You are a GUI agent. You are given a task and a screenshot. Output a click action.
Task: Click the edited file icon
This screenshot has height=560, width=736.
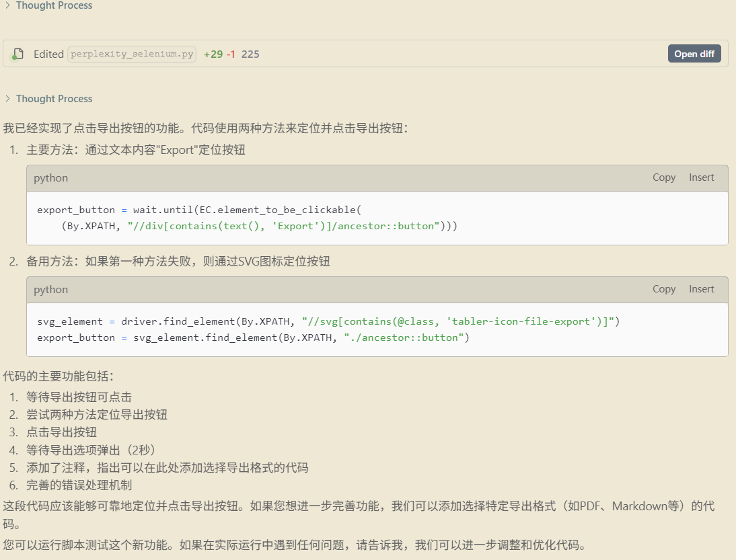coord(18,54)
